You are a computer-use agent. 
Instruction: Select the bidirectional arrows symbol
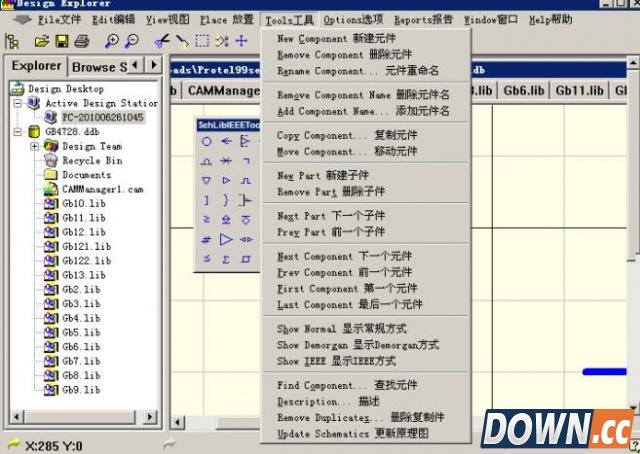click(x=246, y=240)
